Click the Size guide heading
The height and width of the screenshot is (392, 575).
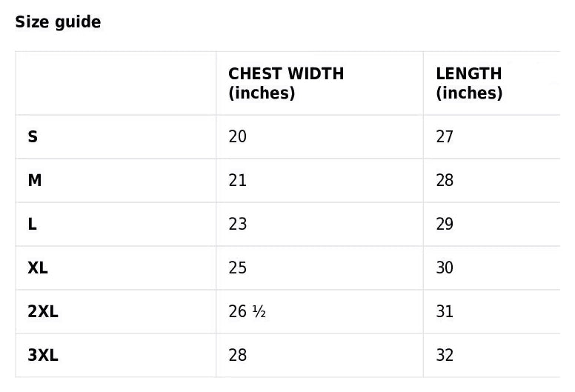coord(58,22)
